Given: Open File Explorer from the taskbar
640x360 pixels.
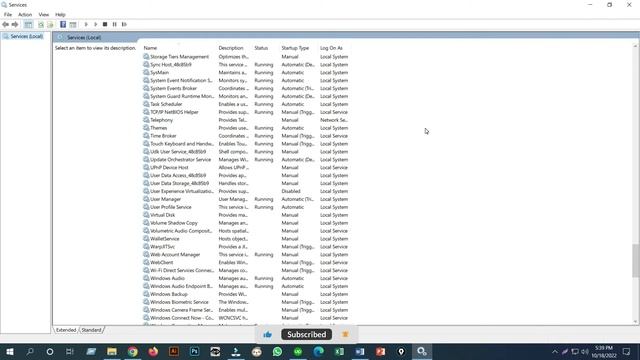Looking at the screenshot, I should click(x=112, y=351).
